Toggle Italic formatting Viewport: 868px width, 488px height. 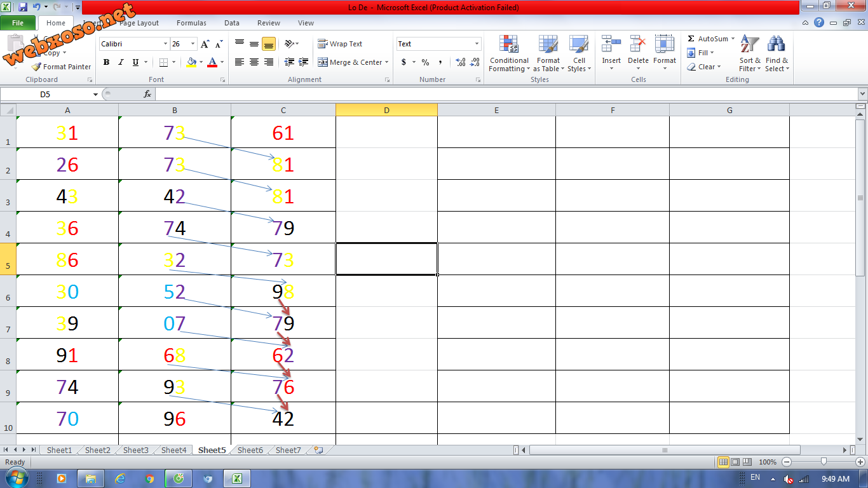[x=121, y=62]
